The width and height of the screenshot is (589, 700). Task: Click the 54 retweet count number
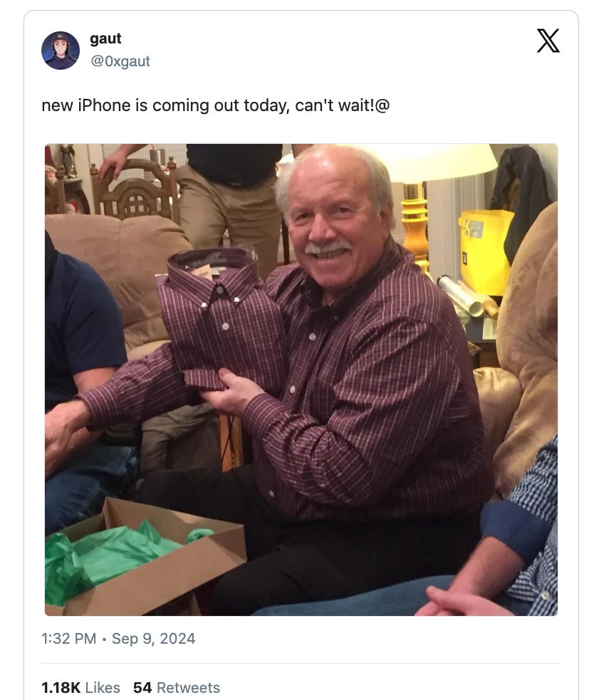[x=142, y=687]
